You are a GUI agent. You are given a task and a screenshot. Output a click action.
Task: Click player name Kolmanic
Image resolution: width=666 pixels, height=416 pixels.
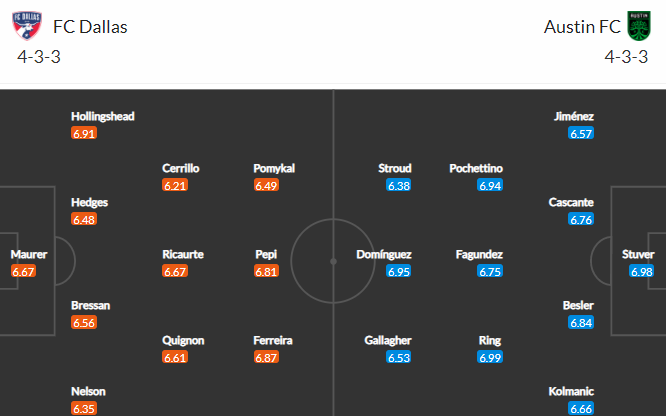(571, 391)
